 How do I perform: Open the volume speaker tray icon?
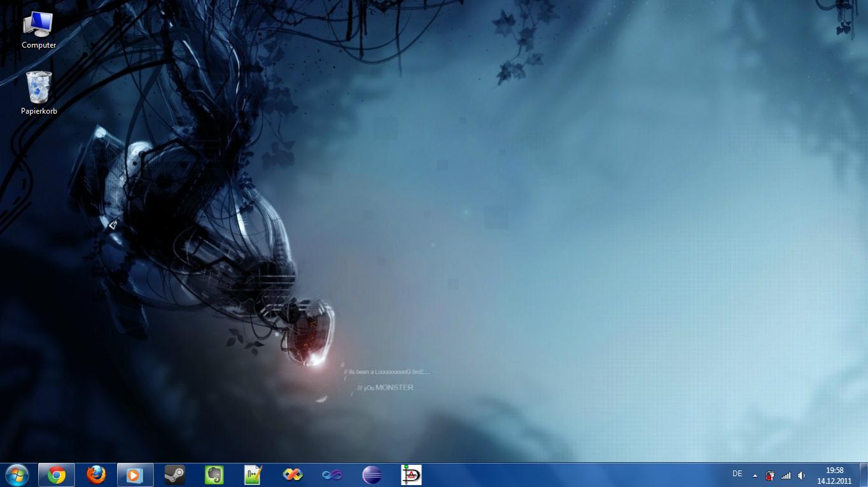801,476
